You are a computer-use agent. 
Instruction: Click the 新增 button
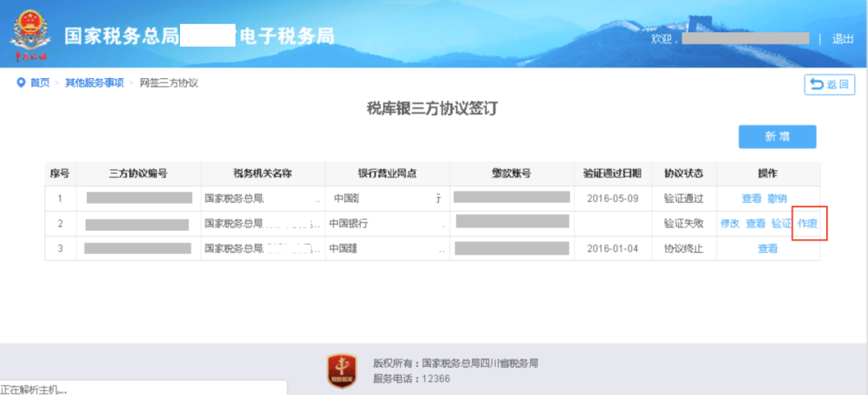pyautogui.click(x=777, y=137)
